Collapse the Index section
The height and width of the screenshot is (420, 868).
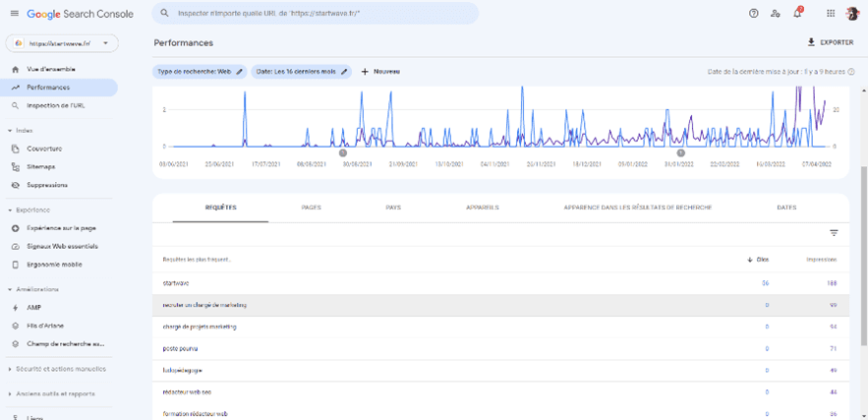(10, 131)
